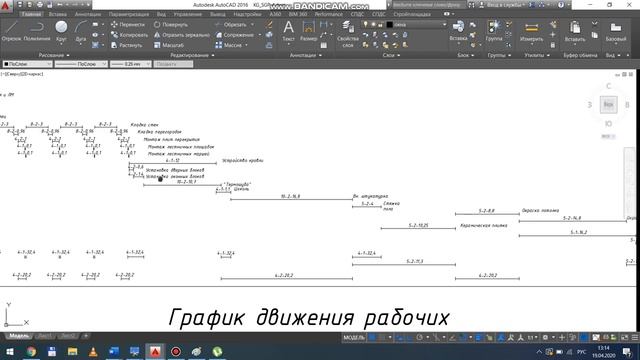Open Свойства слоя (Layer Properties)
Image resolution: width=640 pixels, height=360 pixels.
pyautogui.click(x=348, y=33)
